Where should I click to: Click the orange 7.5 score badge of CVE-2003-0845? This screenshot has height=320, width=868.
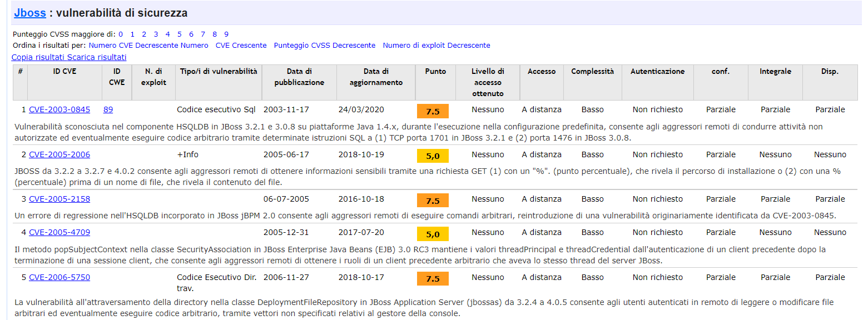point(433,111)
